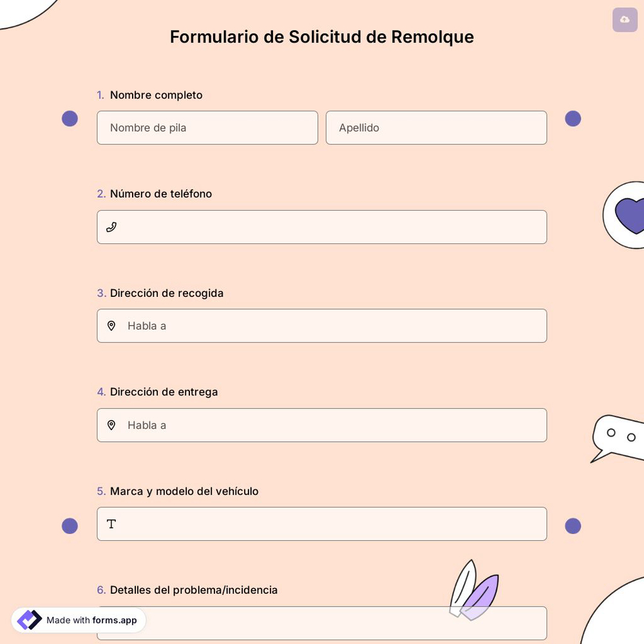
Task: Click the Número de teléfono input box
Action: tap(322, 227)
